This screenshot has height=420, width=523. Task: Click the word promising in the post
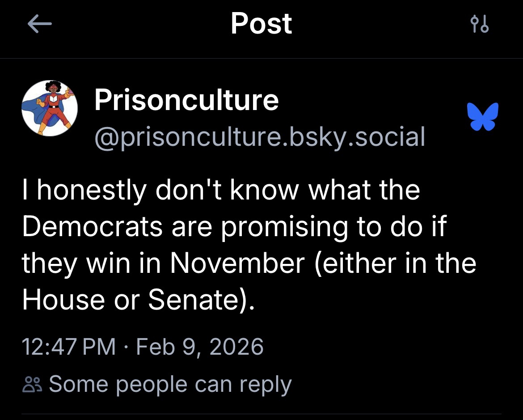[284, 226]
